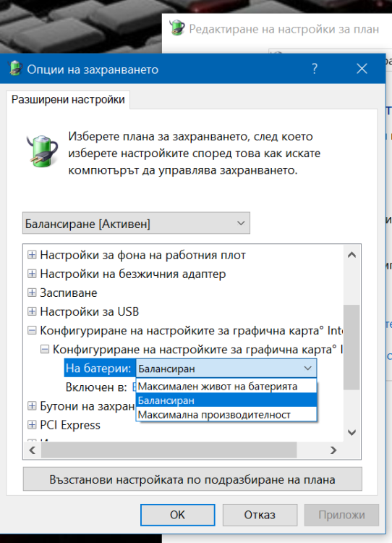The image size is (392, 543).
Task: Click the battery icon beside Редактиране на настройки
Action: pyautogui.click(x=176, y=28)
